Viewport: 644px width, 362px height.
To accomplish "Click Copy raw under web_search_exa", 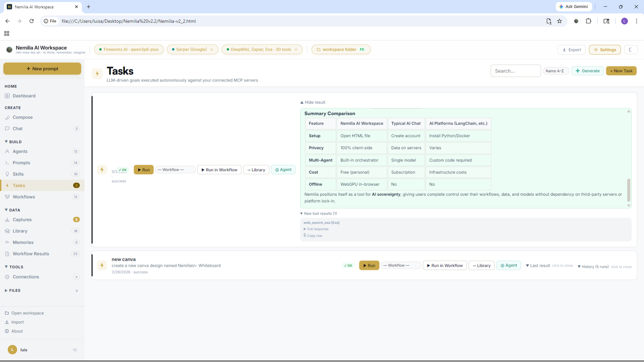I will point(313,236).
